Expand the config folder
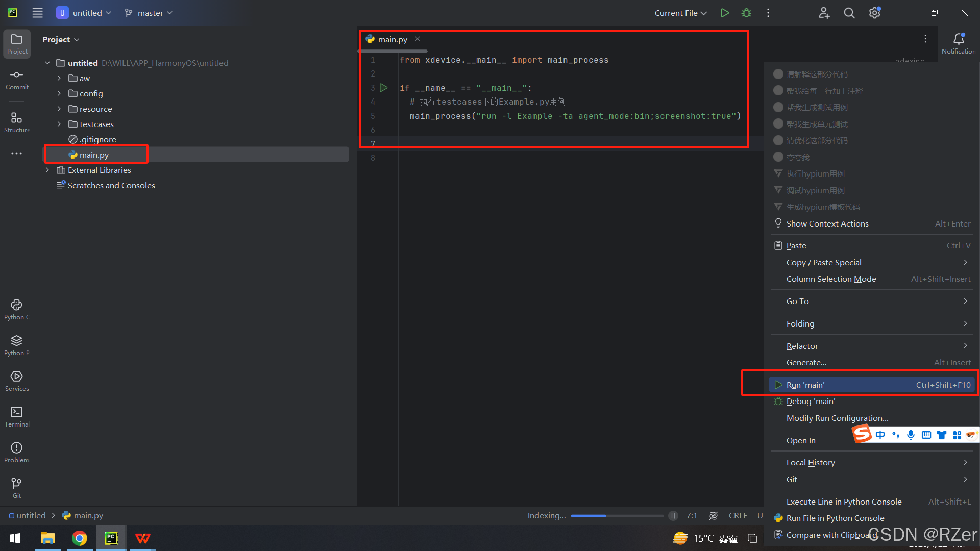The width and height of the screenshot is (980, 551). pos(59,93)
